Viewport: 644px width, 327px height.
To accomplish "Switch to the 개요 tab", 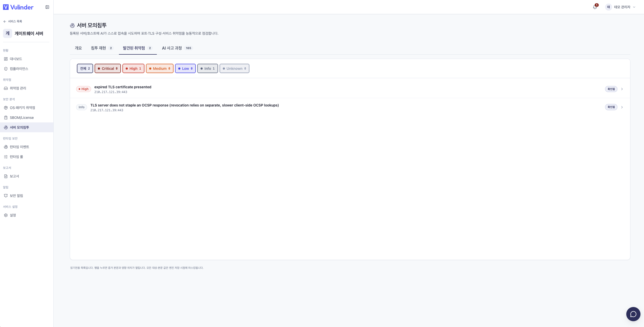I will pyautogui.click(x=78, y=48).
